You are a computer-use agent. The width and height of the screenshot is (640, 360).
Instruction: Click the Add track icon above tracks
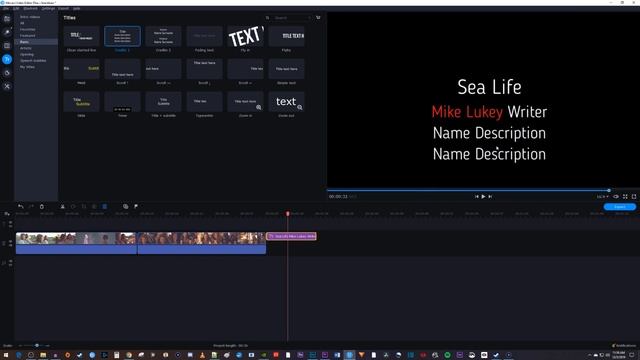point(7,213)
